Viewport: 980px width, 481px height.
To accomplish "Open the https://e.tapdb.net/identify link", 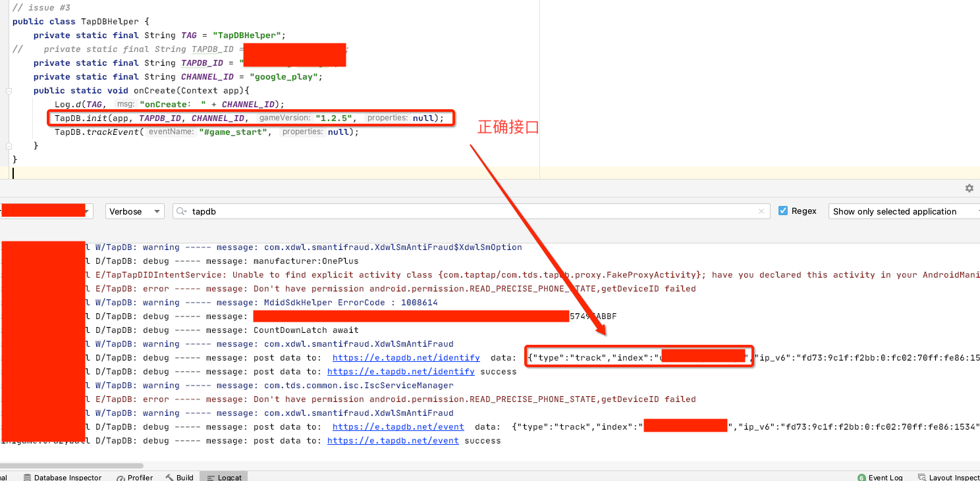I will tap(406, 357).
